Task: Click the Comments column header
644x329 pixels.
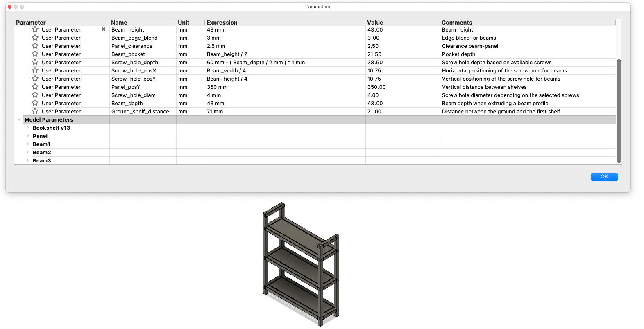Action: click(x=528, y=23)
